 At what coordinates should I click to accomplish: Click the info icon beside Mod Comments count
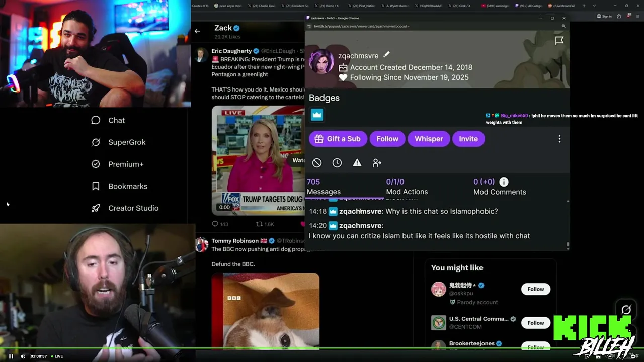[x=504, y=182]
